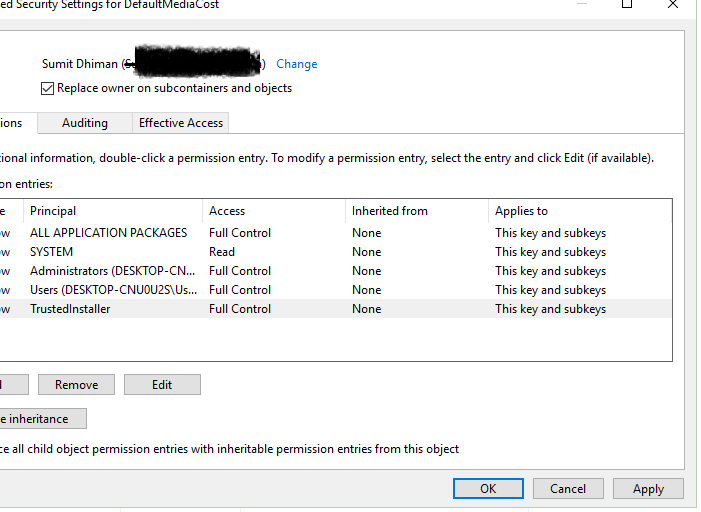
Task: Click the Edit button
Action: coord(162,385)
